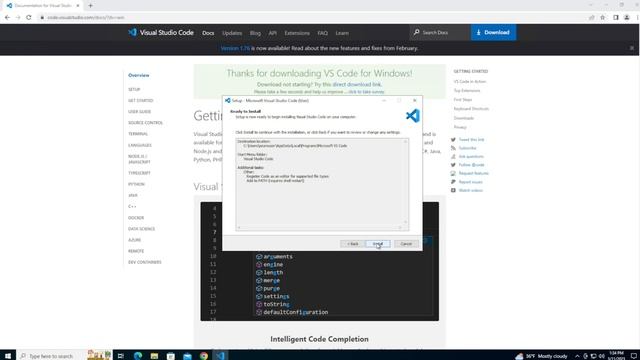The height and width of the screenshot is (360, 640).
Task: Open the API menu item
Action: point(272,33)
